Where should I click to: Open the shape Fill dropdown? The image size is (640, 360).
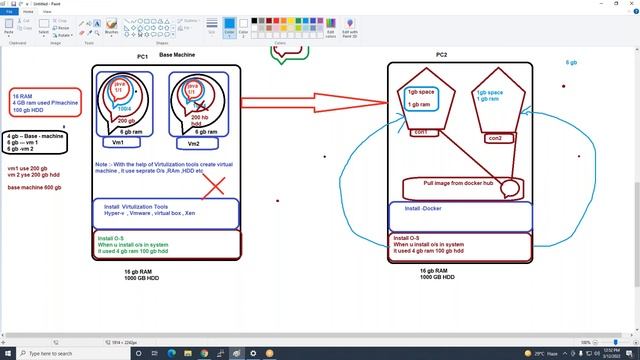coord(184,28)
